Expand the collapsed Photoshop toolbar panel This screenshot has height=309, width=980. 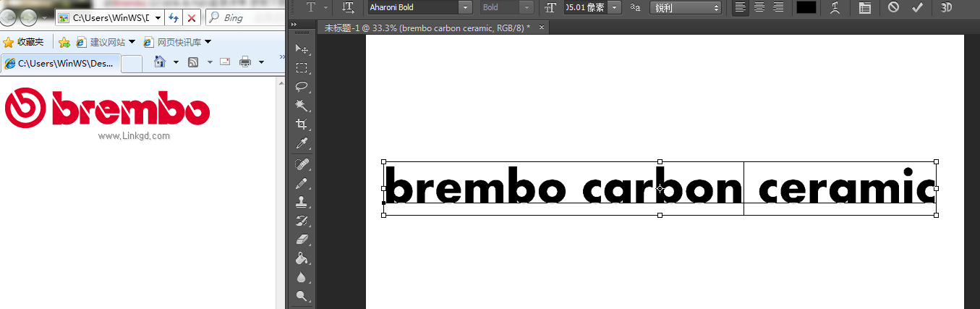click(294, 24)
